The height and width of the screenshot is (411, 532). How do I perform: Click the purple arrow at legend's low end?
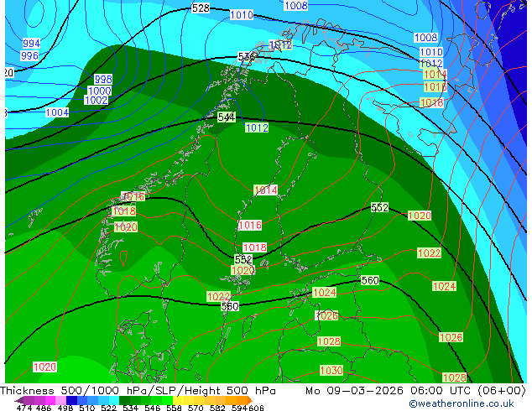(x=18, y=400)
